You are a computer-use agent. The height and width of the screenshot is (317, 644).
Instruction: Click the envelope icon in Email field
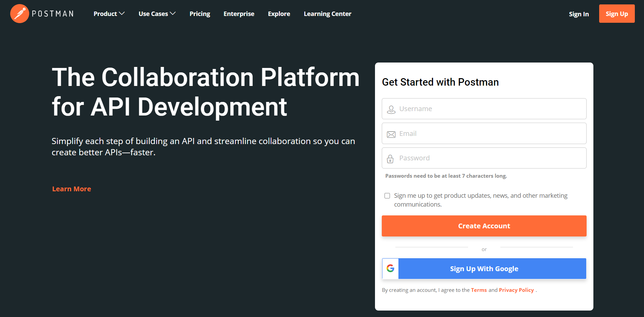[391, 134]
